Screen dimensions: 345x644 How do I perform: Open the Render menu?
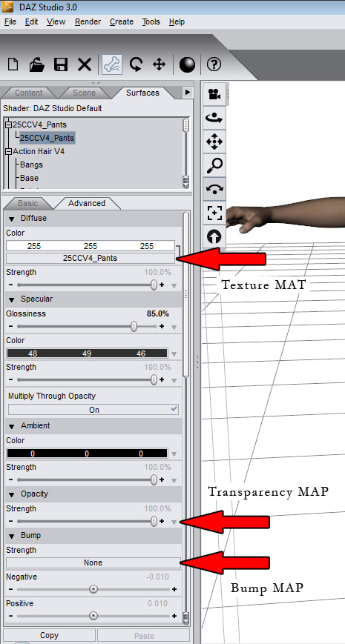coord(88,21)
